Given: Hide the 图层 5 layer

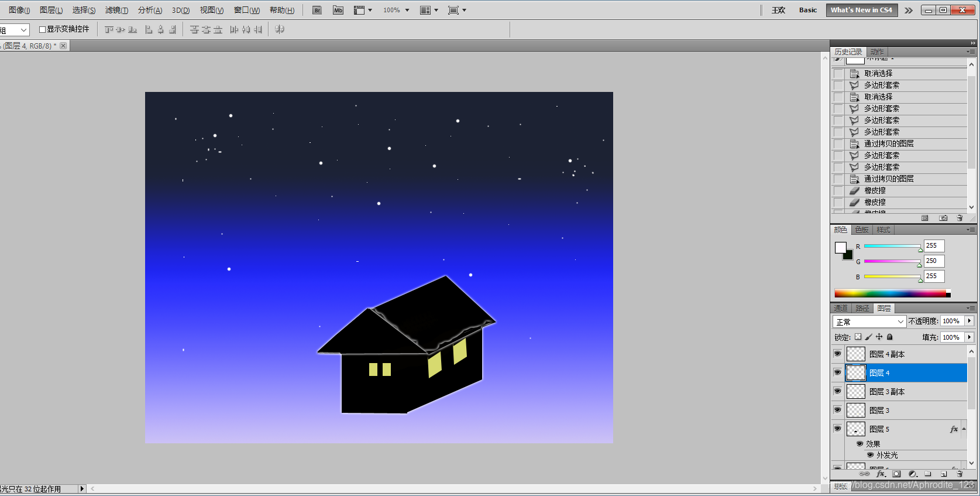Looking at the screenshot, I should (837, 429).
